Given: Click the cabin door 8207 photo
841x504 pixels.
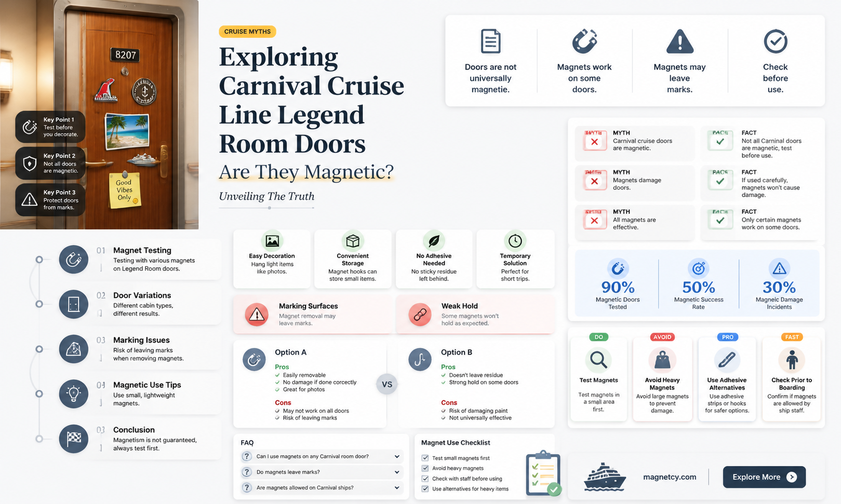Looking at the screenshot, I should pos(99,114).
